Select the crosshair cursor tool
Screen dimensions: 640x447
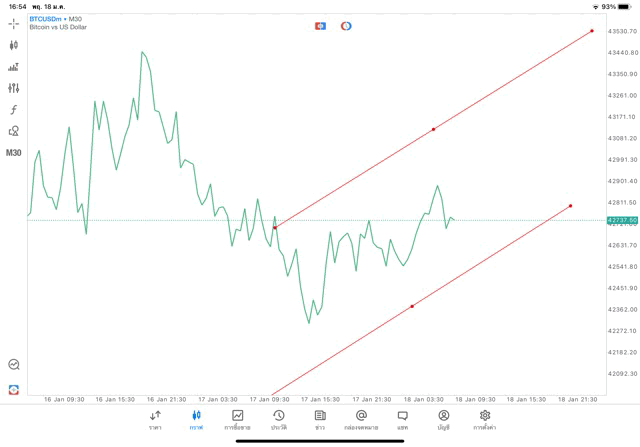(x=14, y=23)
